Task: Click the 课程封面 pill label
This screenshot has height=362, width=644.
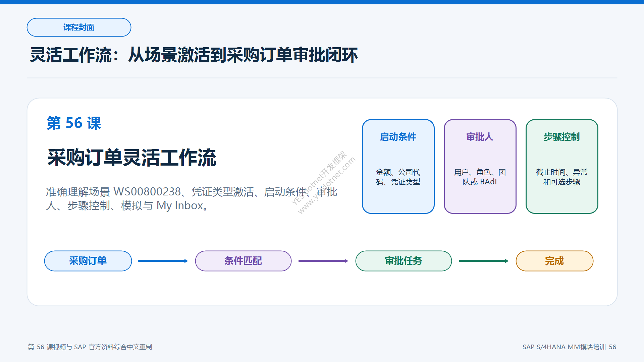Action: coord(79,27)
